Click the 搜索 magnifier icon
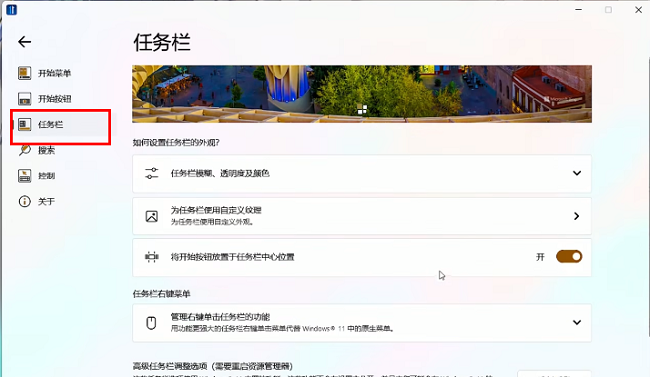 (24, 150)
